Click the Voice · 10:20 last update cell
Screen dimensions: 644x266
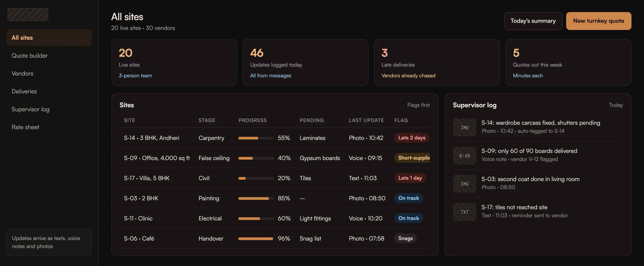366,218
